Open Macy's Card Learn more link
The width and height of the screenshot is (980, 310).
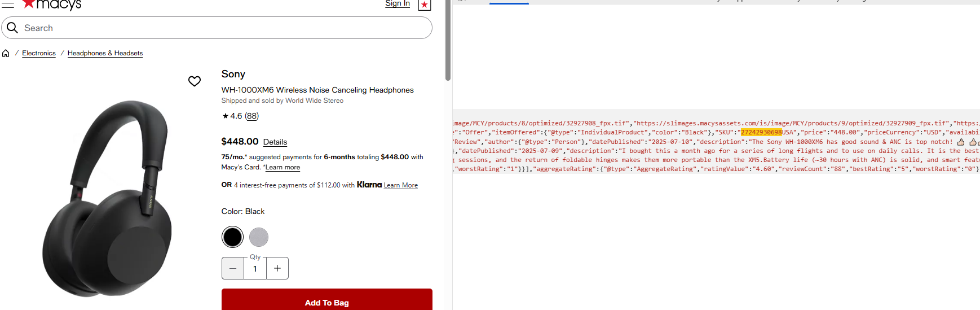click(282, 167)
